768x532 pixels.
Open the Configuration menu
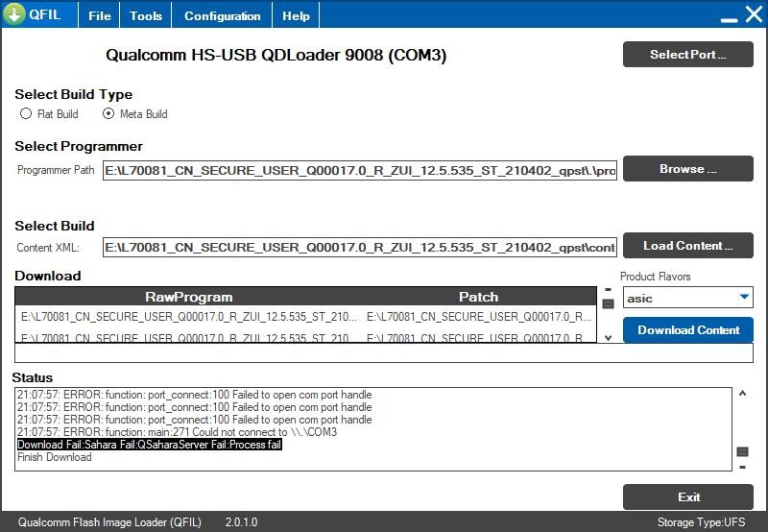[222, 15]
